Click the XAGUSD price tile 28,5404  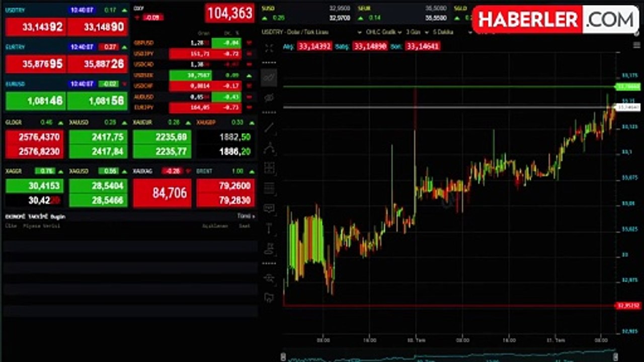point(98,186)
